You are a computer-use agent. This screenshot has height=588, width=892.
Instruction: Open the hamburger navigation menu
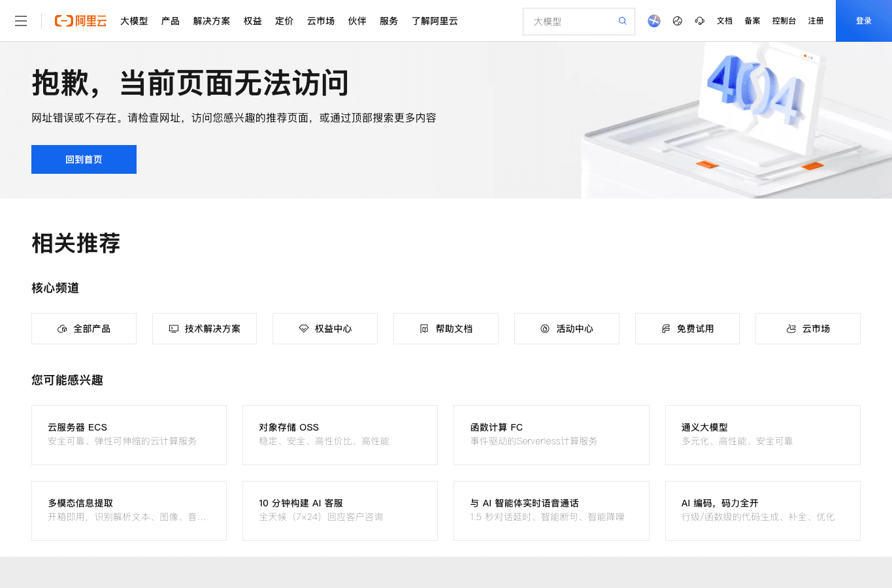point(21,21)
